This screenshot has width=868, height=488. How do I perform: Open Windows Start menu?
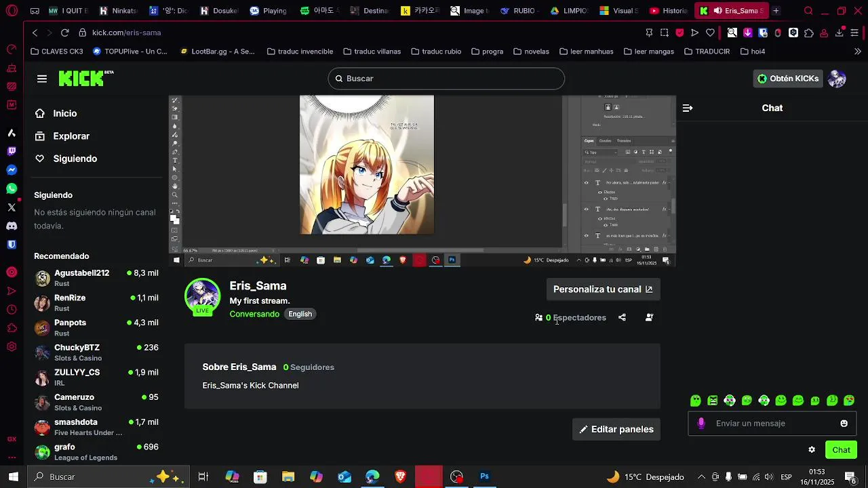pos(13,476)
